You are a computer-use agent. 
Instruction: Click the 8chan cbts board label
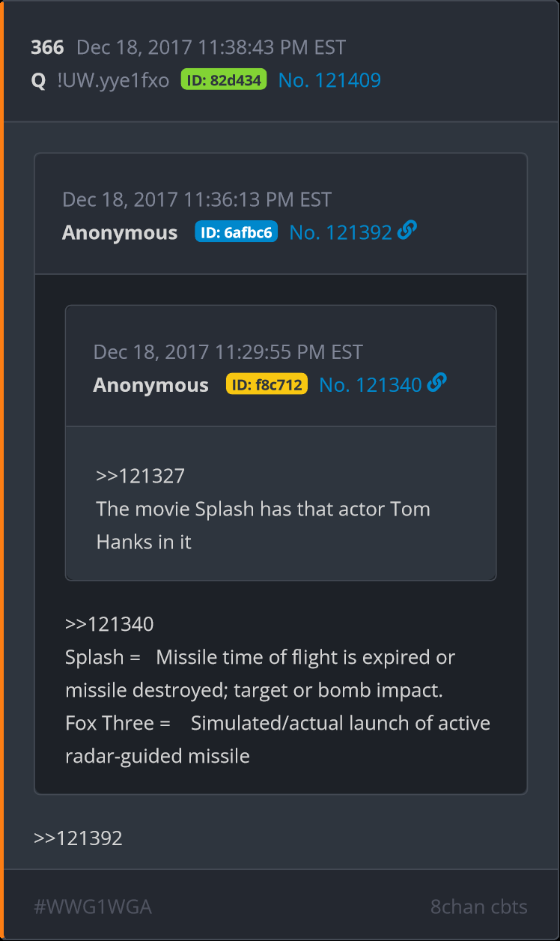pos(478,907)
